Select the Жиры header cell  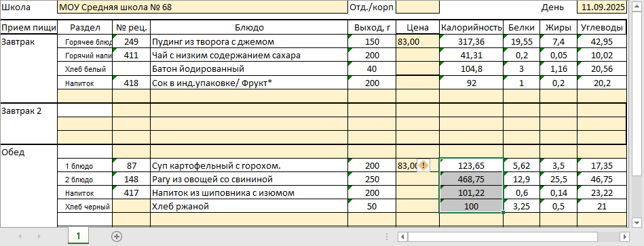tap(558, 28)
